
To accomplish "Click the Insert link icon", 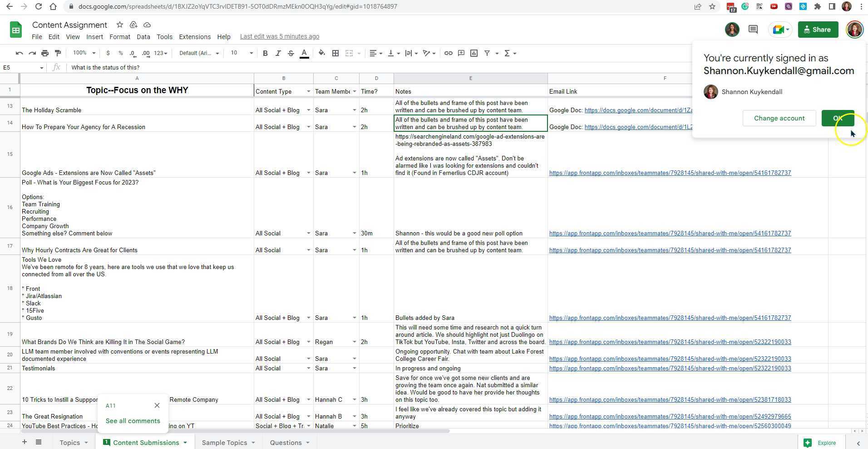I will point(448,53).
